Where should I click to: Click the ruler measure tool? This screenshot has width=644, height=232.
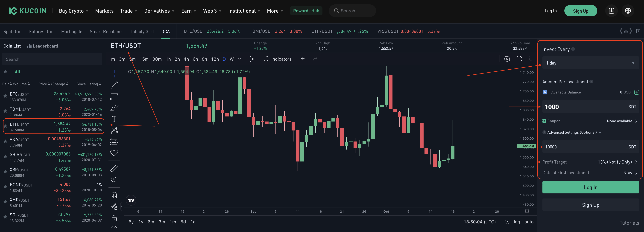click(x=114, y=168)
